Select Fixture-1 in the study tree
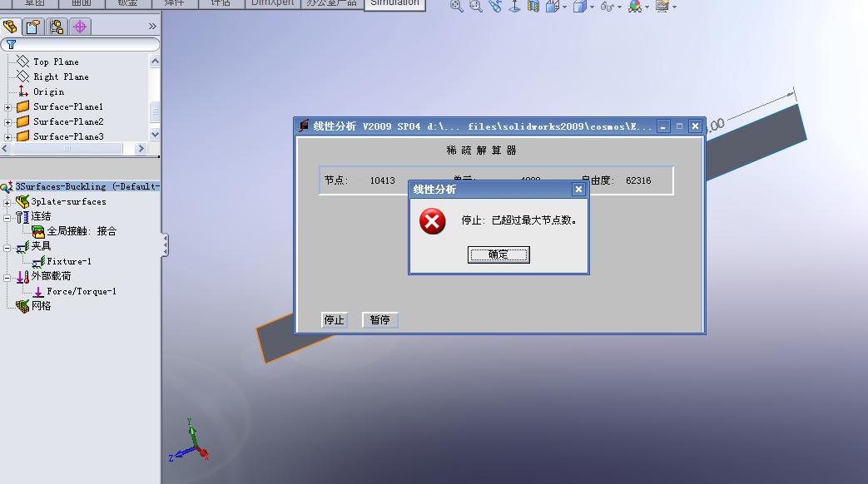Screen dimensions: 868x484 tap(68, 261)
